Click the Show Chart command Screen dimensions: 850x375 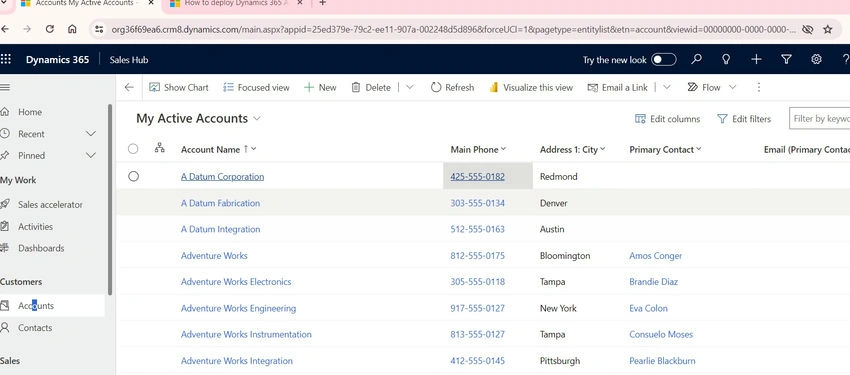[179, 87]
